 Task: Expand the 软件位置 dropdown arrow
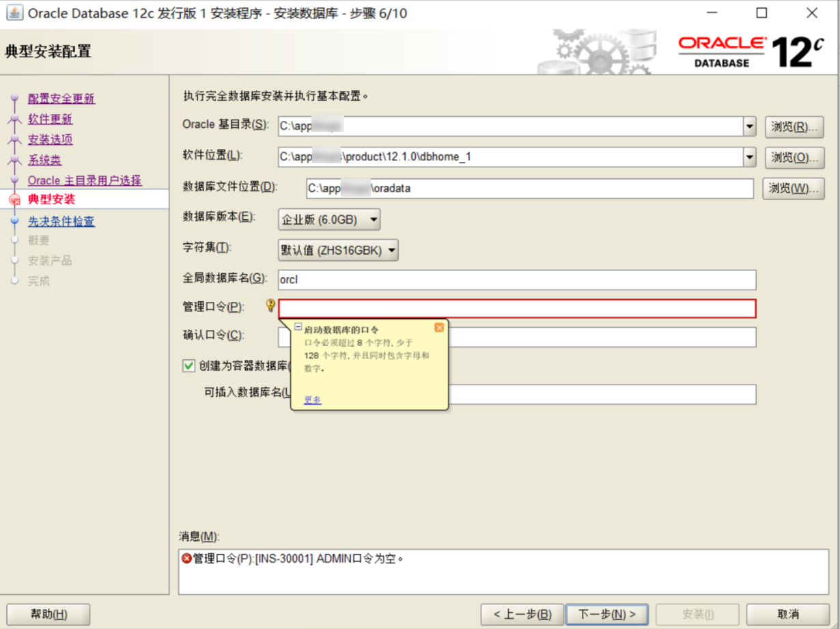(749, 157)
